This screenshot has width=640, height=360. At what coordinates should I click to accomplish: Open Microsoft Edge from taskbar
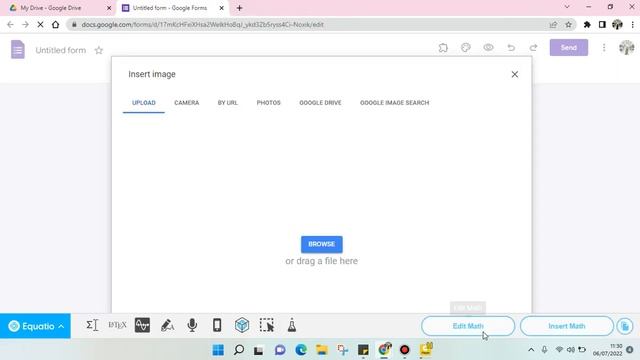[301, 350]
